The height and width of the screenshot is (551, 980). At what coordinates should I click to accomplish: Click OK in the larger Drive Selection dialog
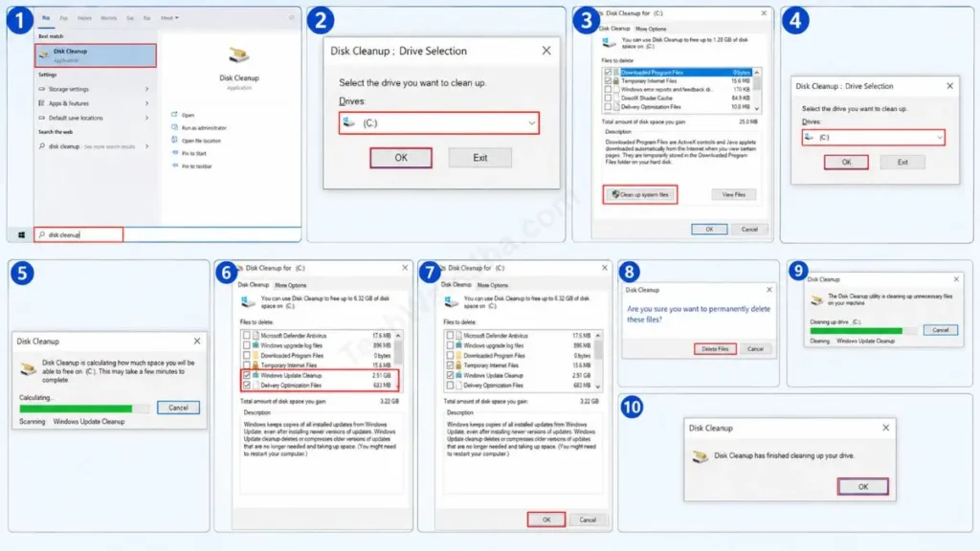pos(401,158)
